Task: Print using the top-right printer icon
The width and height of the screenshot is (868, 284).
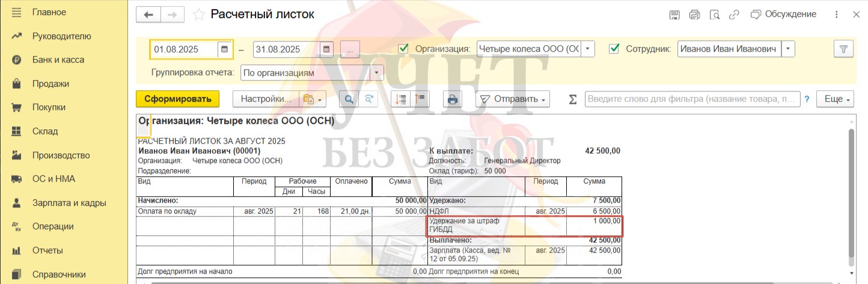Action: pyautogui.click(x=695, y=14)
